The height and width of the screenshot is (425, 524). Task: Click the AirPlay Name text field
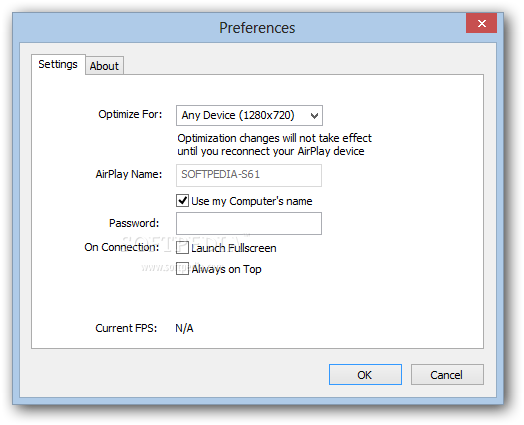[249, 175]
